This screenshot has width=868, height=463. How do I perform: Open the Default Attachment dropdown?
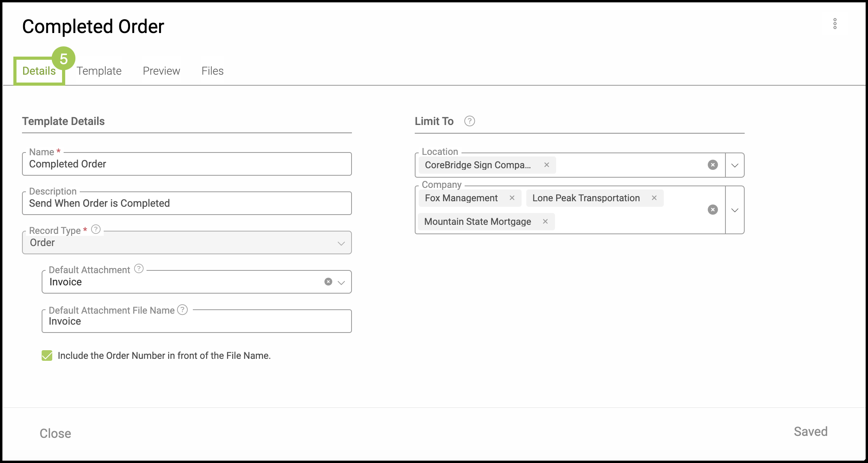click(x=341, y=282)
